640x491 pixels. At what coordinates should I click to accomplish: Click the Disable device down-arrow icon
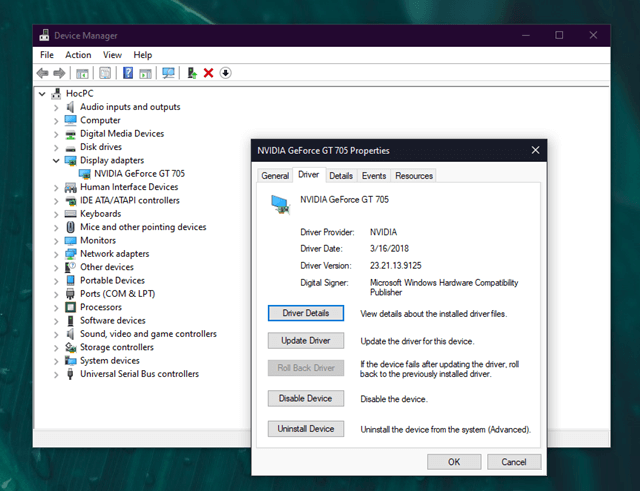click(x=225, y=73)
